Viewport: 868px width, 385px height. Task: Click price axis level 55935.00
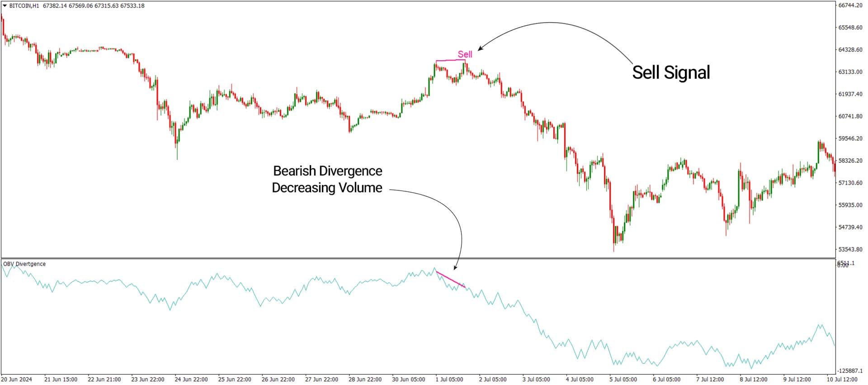point(850,205)
